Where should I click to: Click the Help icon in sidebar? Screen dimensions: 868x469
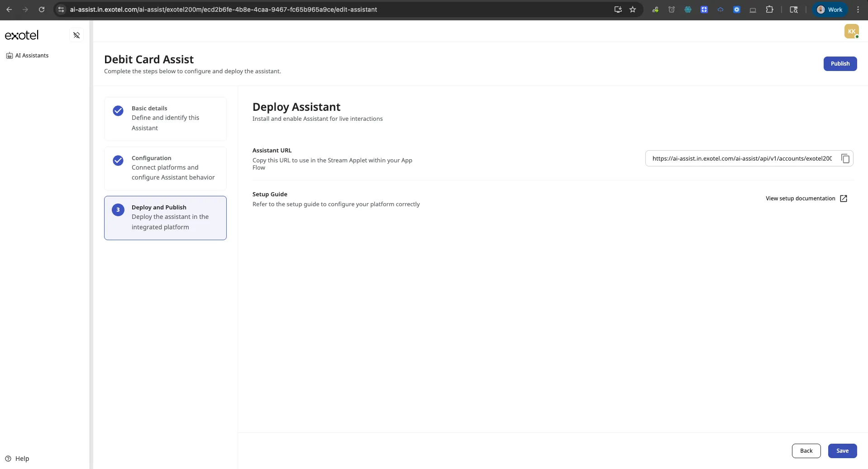pyautogui.click(x=8, y=459)
